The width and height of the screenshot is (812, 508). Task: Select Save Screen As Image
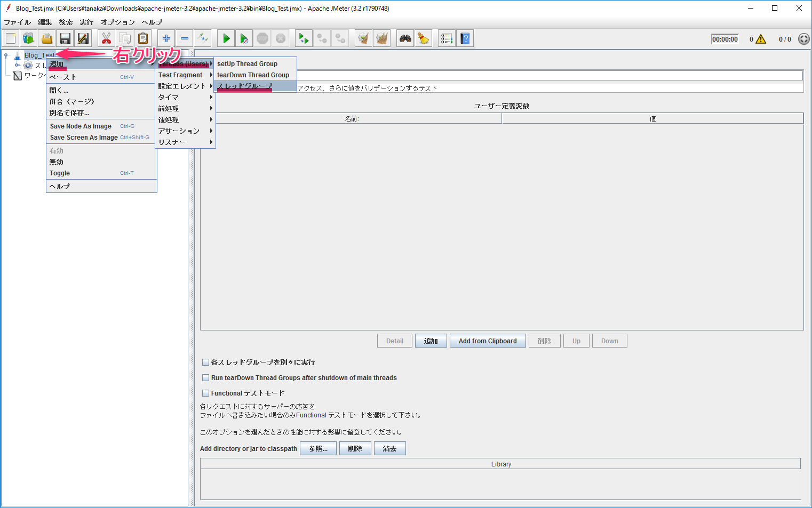click(101, 138)
